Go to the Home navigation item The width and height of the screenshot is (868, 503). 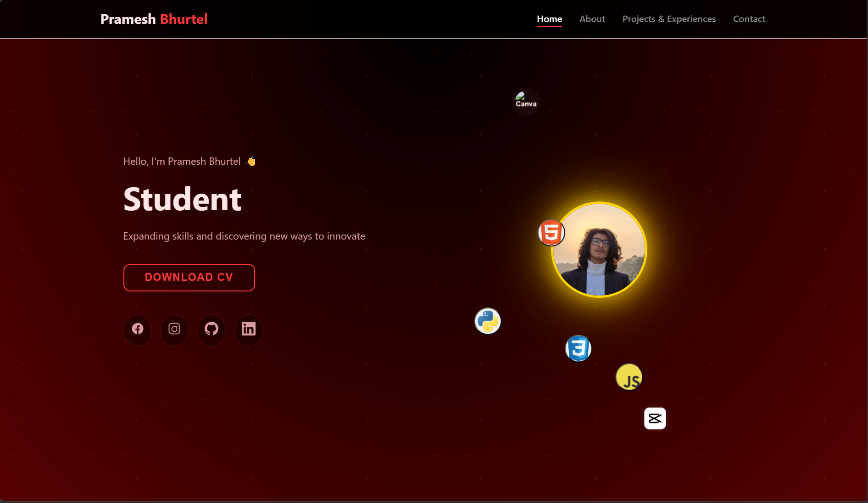[x=549, y=19]
